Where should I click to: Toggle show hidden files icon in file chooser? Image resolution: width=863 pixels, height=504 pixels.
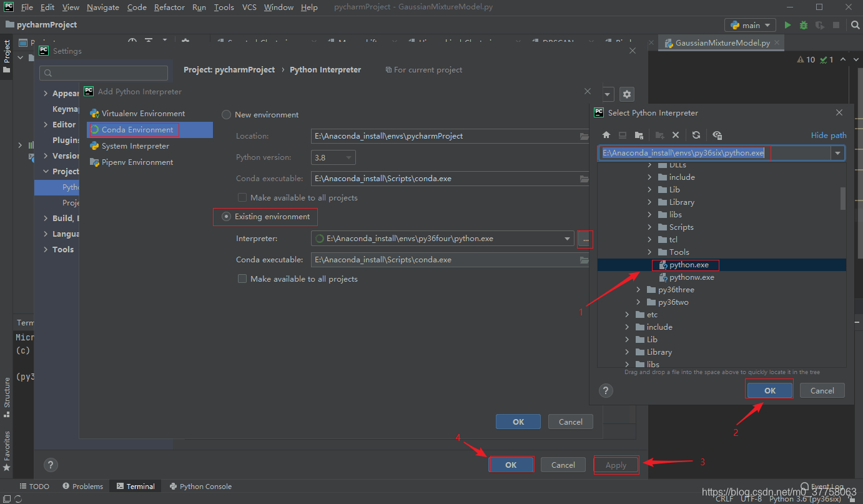click(x=717, y=135)
